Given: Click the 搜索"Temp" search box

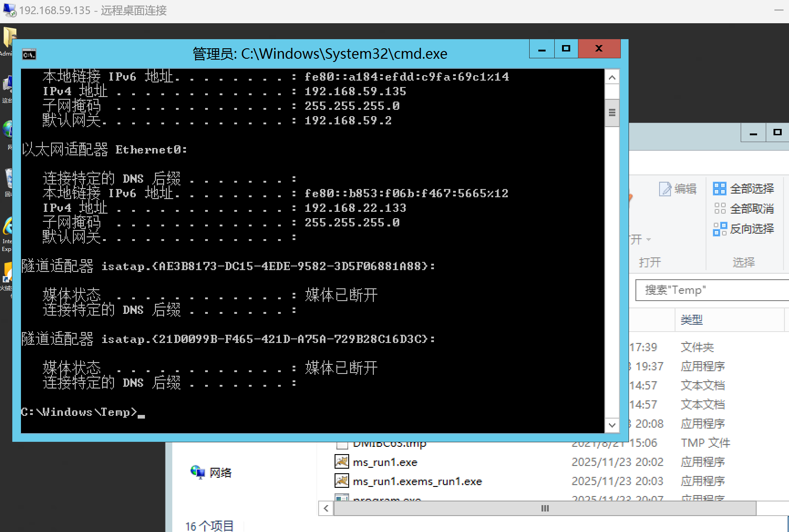Looking at the screenshot, I should coord(711,290).
